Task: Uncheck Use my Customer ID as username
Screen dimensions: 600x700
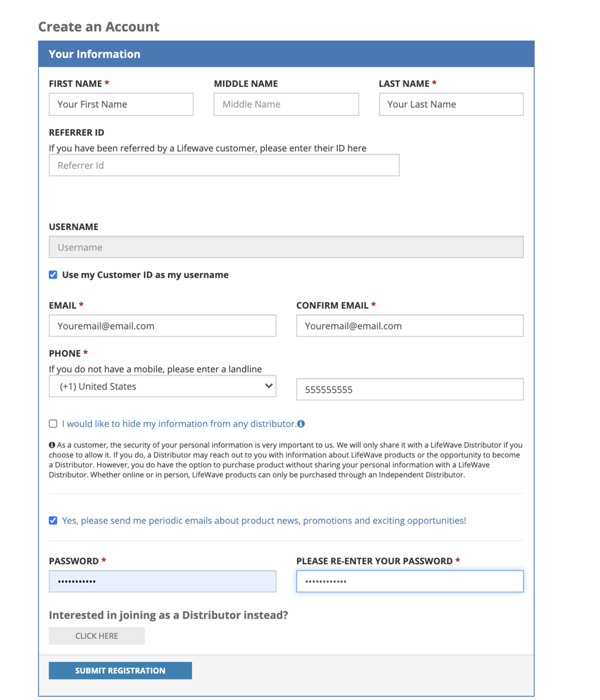Action: [x=53, y=275]
